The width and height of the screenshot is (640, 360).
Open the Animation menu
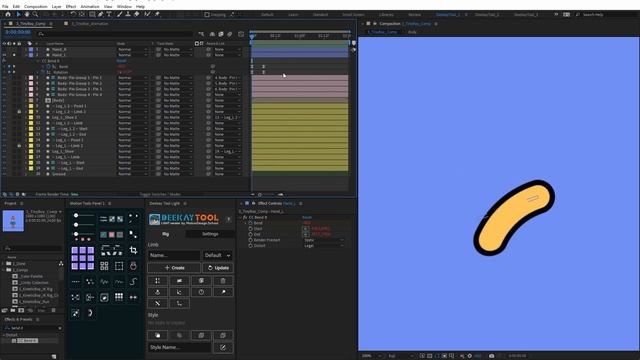pyautogui.click(x=89, y=7)
